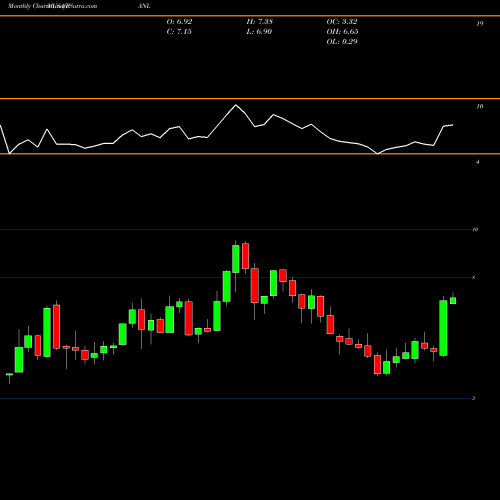Click the OH: 6.65 reading
Screen dimensions: 500x500
pyautogui.click(x=342, y=32)
